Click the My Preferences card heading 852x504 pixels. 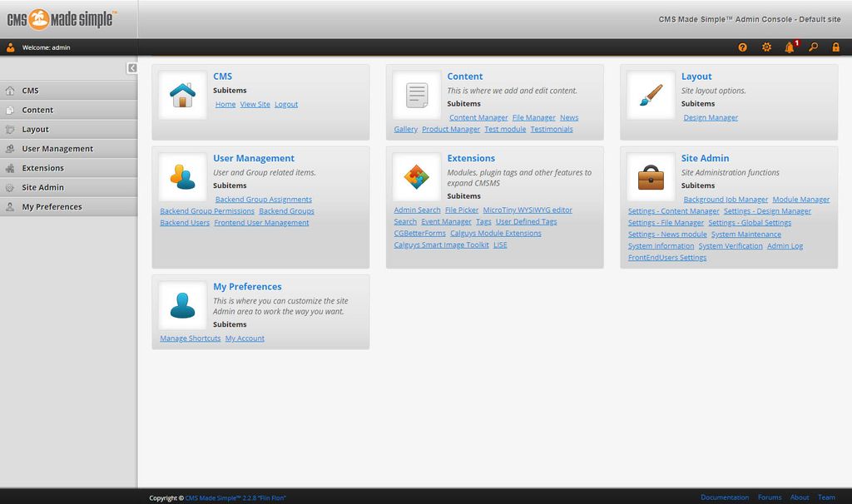click(x=247, y=287)
